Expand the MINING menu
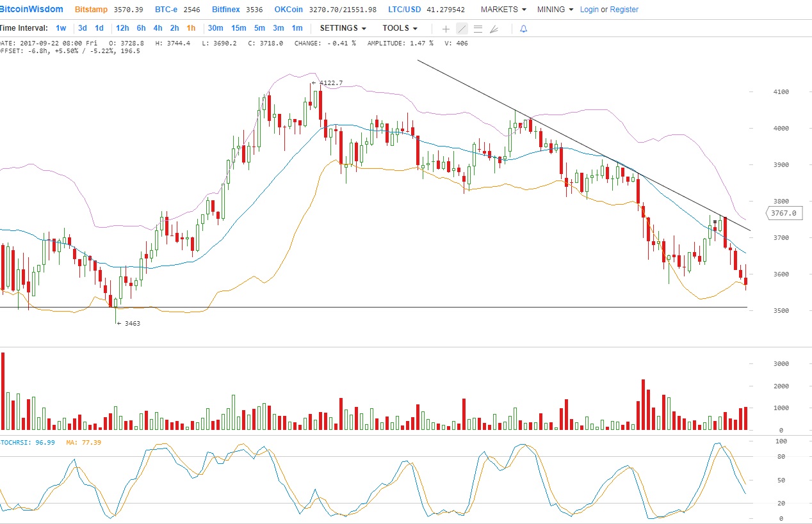Image resolution: width=812 pixels, height=524 pixels. [x=555, y=10]
